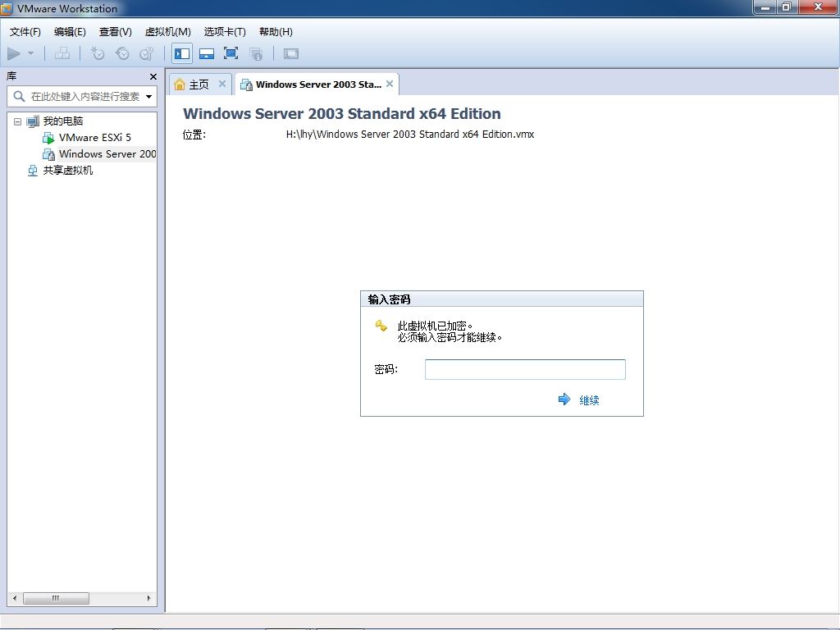Click the console view icon
The image size is (840, 630).
(x=291, y=53)
